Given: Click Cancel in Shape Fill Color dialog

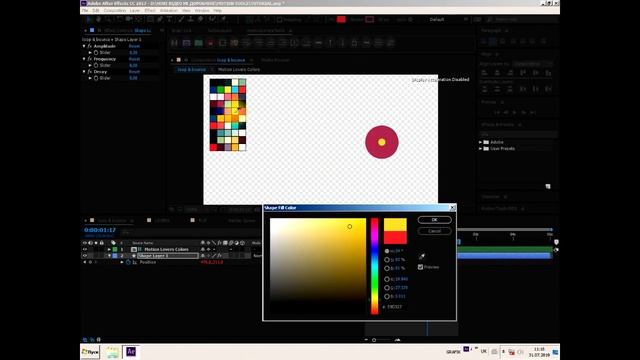Looking at the screenshot, I should (x=435, y=231).
